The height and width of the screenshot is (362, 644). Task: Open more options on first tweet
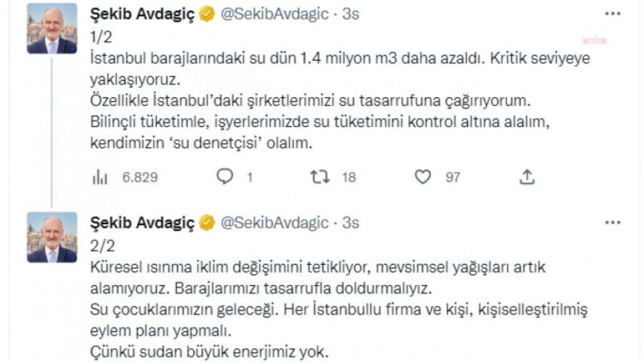[x=612, y=14]
